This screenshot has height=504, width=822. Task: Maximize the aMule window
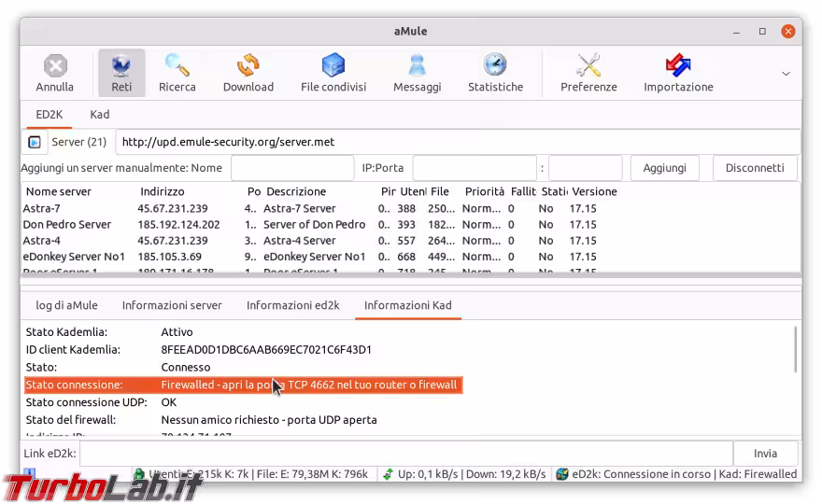coord(762,32)
